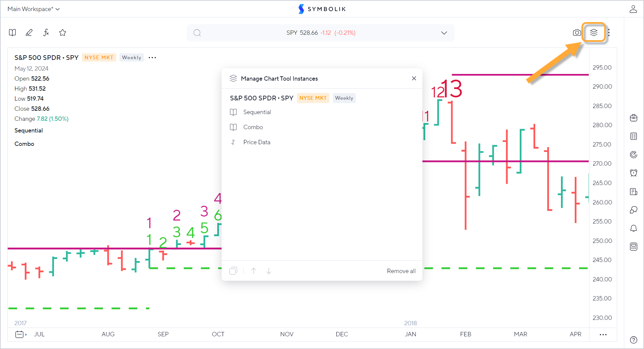
Task: Open the alarm clock sidebar icon
Action: point(634,173)
